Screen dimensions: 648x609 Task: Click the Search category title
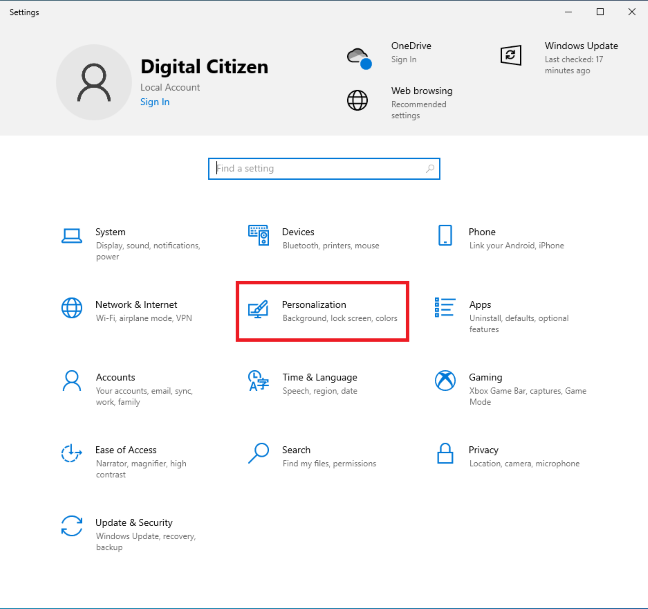coord(296,450)
